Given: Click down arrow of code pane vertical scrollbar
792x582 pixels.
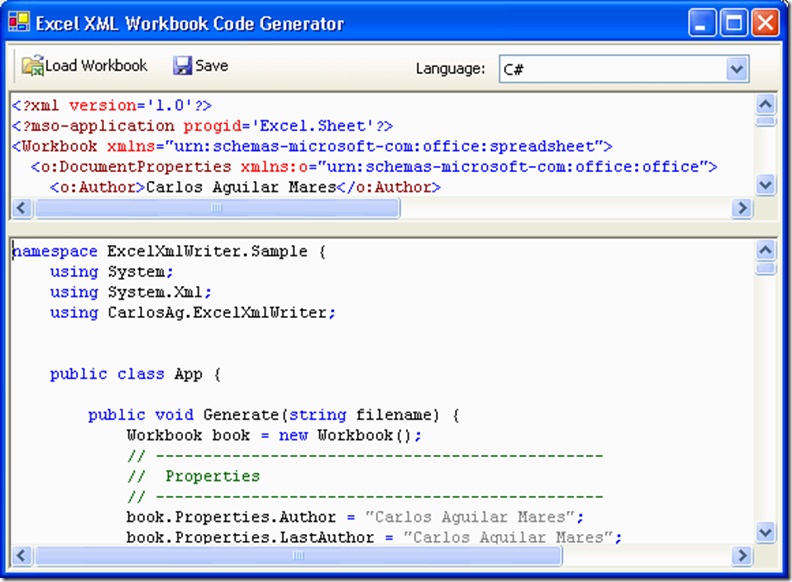Looking at the screenshot, I should 766,532.
